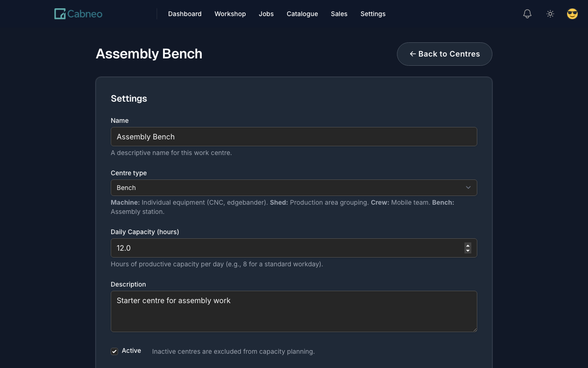Click into the Daily Capacity field
Image resolution: width=588 pixels, height=368 pixels.
click(x=285, y=248)
